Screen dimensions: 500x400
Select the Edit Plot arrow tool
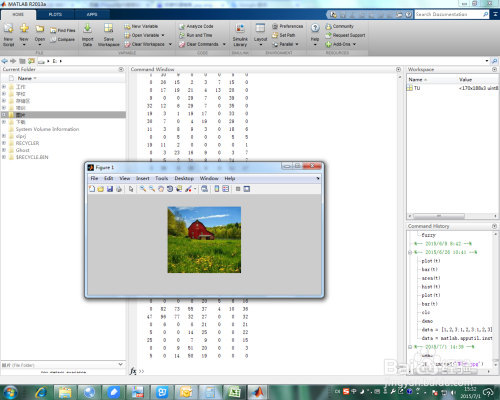(x=131, y=189)
